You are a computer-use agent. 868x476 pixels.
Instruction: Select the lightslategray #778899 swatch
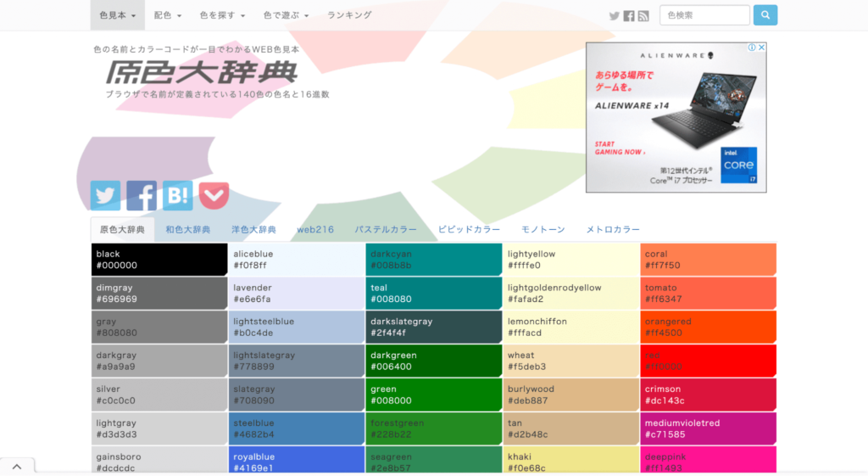click(x=296, y=361)
